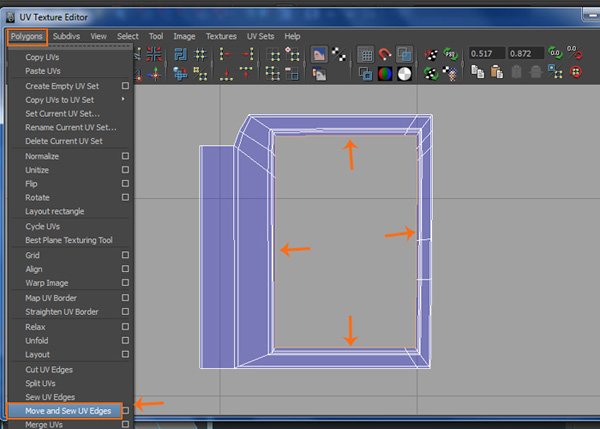Click the red four-arrow icon left of Layout UVs
The image size is (600, 429).
154,54
